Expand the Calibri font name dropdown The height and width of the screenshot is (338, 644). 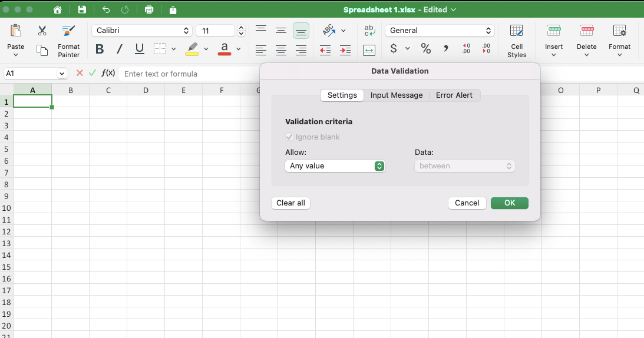(142, 31)
